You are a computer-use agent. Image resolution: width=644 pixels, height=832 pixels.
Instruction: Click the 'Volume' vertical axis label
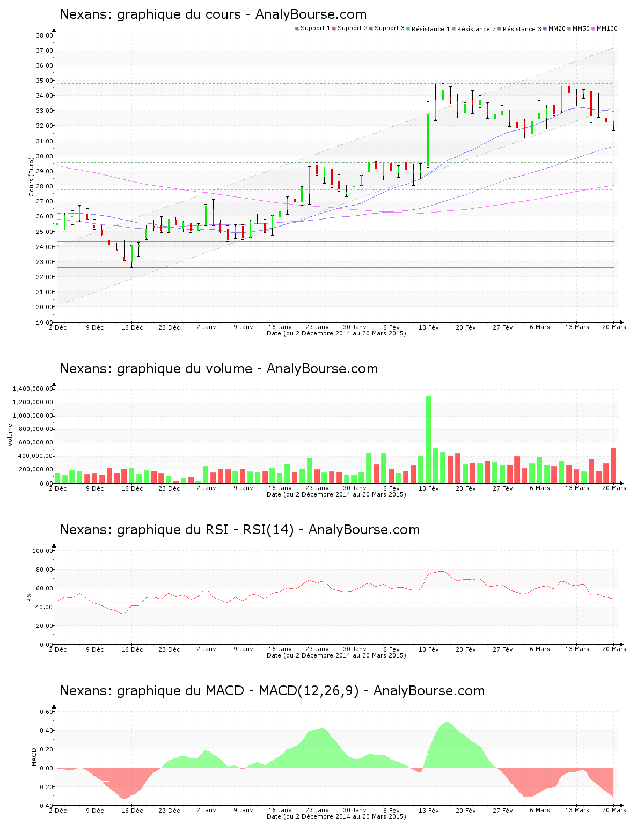tap(10, 435)
